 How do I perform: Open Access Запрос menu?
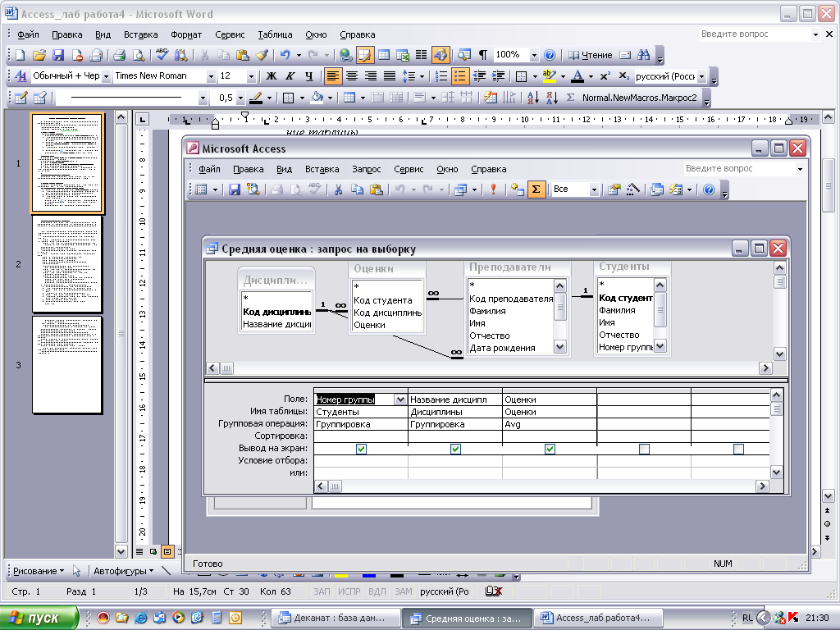point(367,169)
